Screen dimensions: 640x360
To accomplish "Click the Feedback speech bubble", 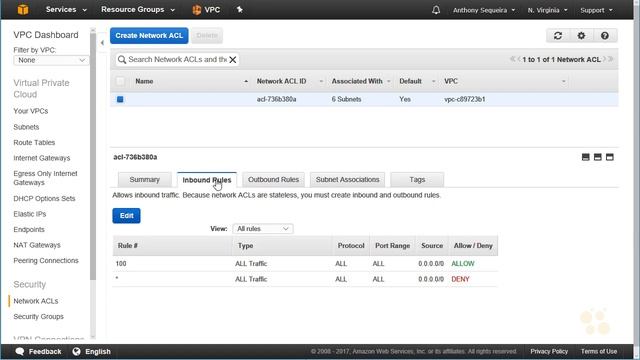I will (20, 351).
